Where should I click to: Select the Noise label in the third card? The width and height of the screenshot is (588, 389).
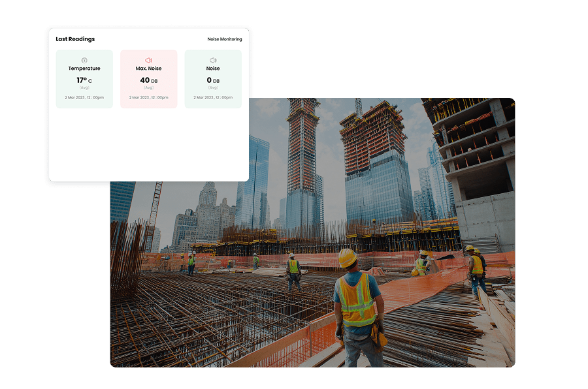pos(213,69)
